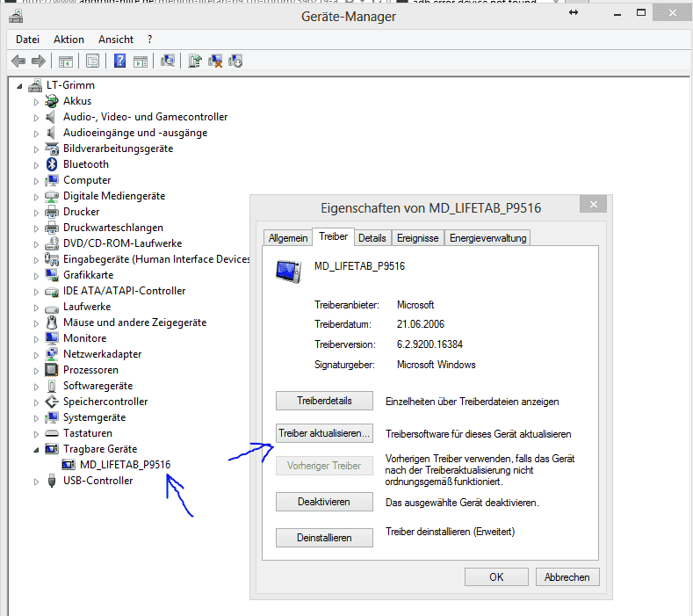Click the disable device toolbar icon
The height and width of the screenshot is (616, 693).
point(235,61)
